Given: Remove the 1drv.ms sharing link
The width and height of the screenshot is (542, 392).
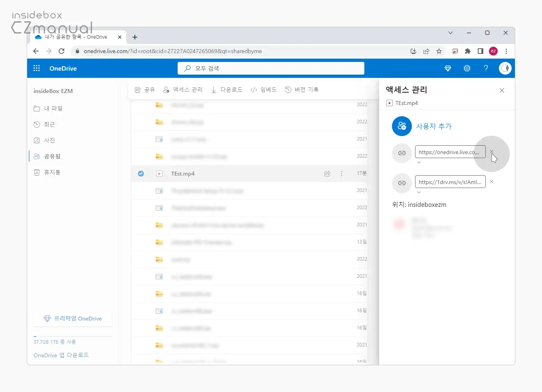Looking at the screenshot, I should [x=492, y=182].
